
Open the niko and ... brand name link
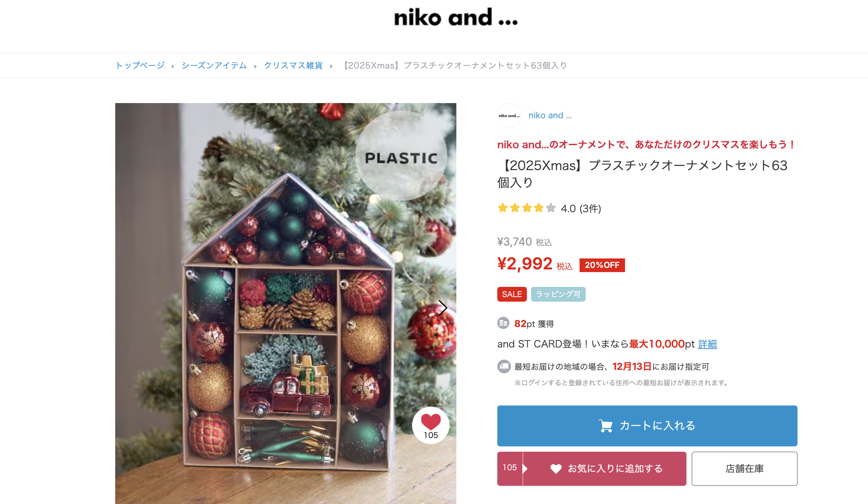[550, 116]
